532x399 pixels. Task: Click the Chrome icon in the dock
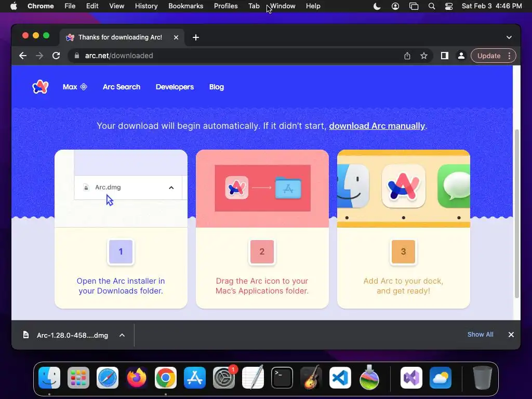click(x=166, y=378)
